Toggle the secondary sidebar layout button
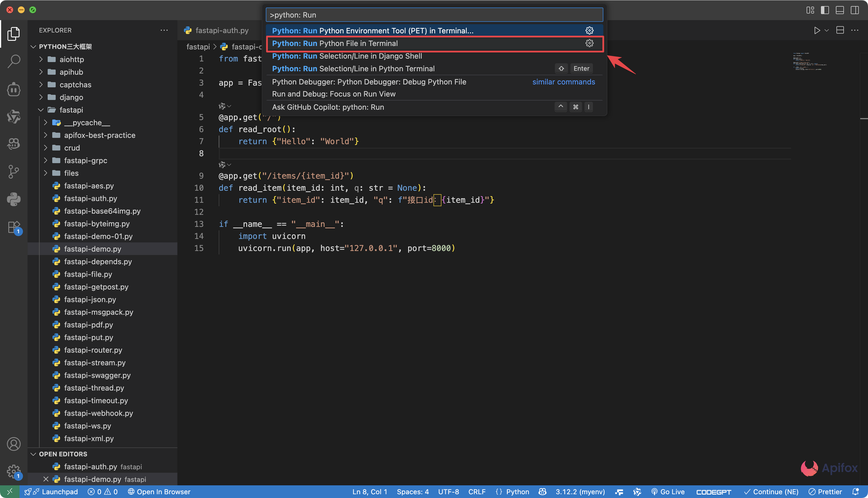Screen dimensions: 868x498 [x=855, y=10]
